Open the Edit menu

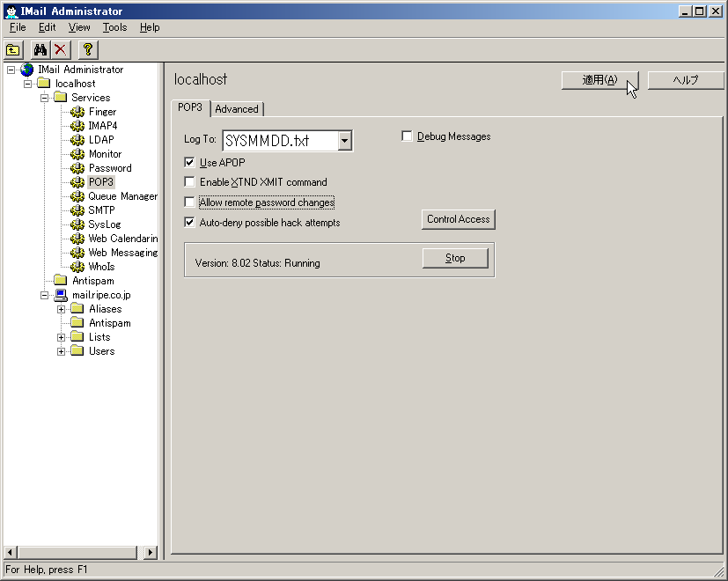pos(47,27)
